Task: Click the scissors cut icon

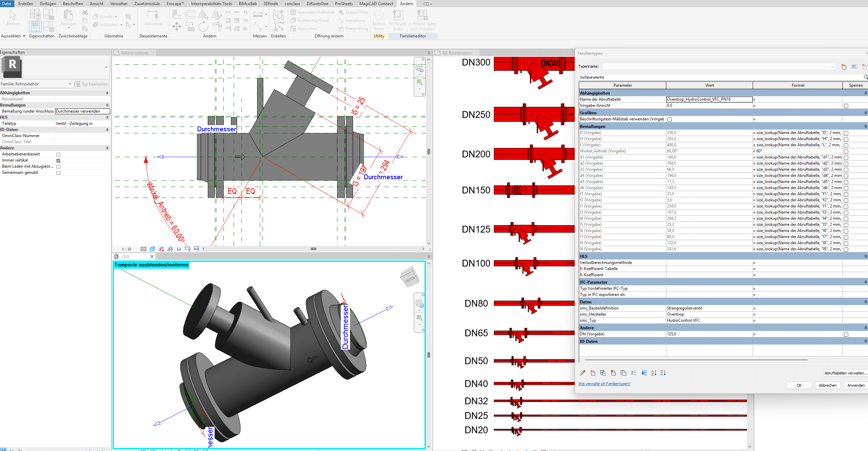Action: 85,13
